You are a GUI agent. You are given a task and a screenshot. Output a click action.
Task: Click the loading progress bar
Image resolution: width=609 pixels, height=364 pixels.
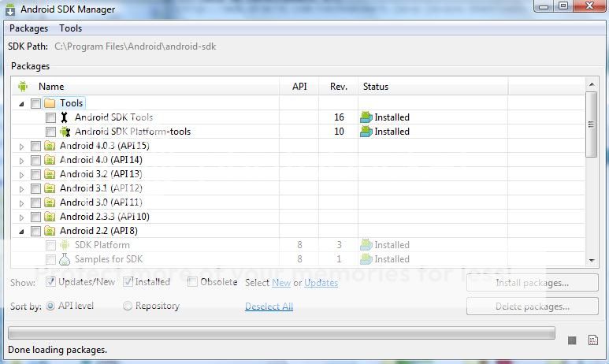281,333
